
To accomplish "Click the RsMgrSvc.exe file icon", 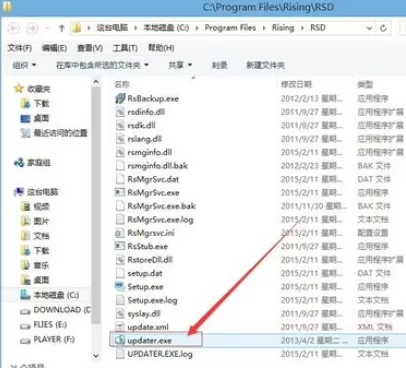I will pyautogui.click(x=120, y=193).
